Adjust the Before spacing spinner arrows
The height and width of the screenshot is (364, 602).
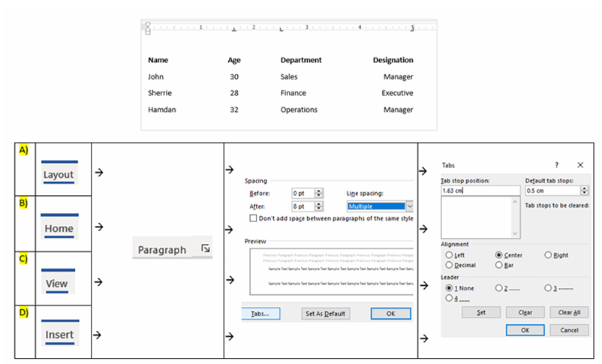[x=319, y=193]
